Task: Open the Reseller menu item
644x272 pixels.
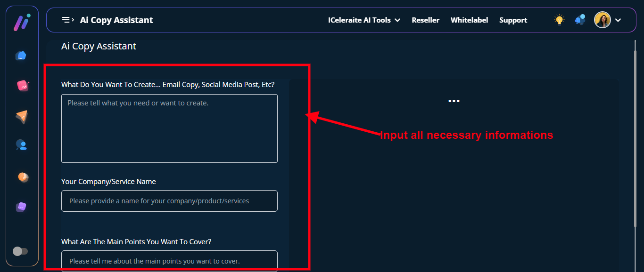Action: [x=425, y=20]
